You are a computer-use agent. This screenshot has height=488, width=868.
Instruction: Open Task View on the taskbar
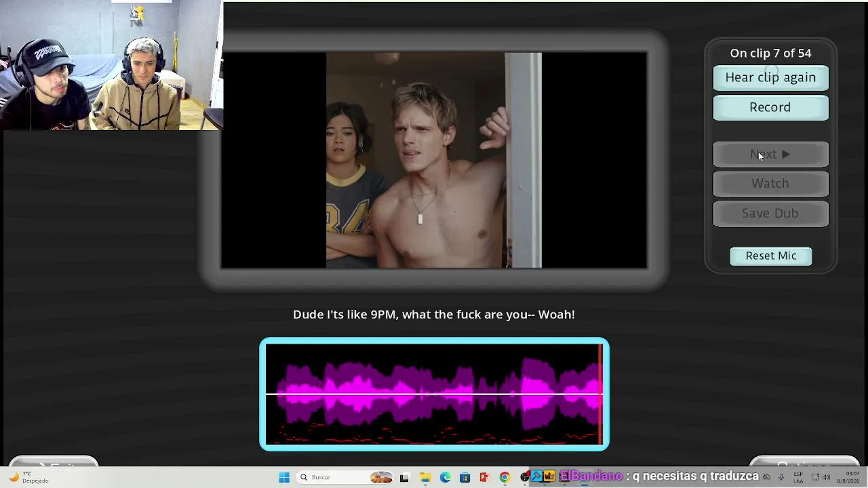404,477
